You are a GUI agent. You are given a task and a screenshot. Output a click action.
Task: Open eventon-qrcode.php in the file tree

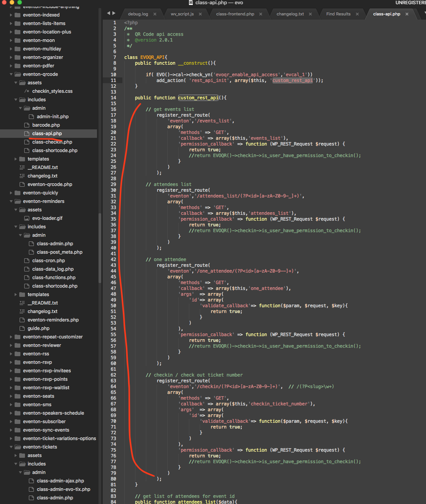tap(50, 184)
